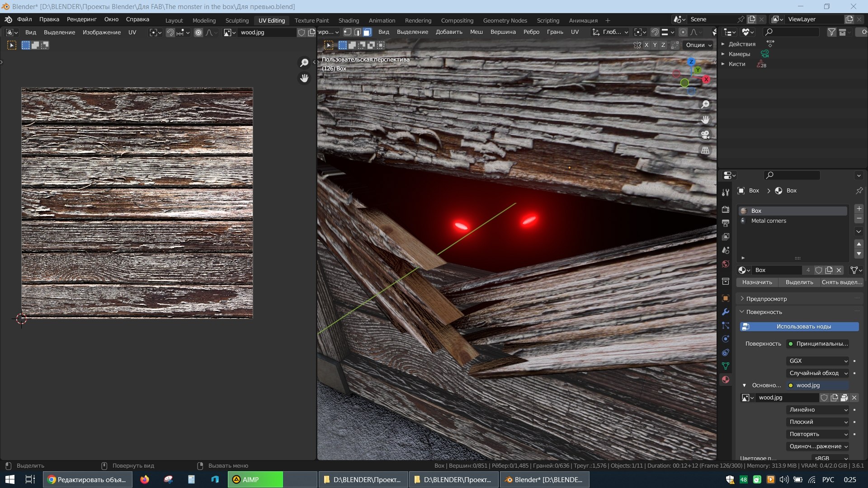Select the Material properties tab icon

726,380
